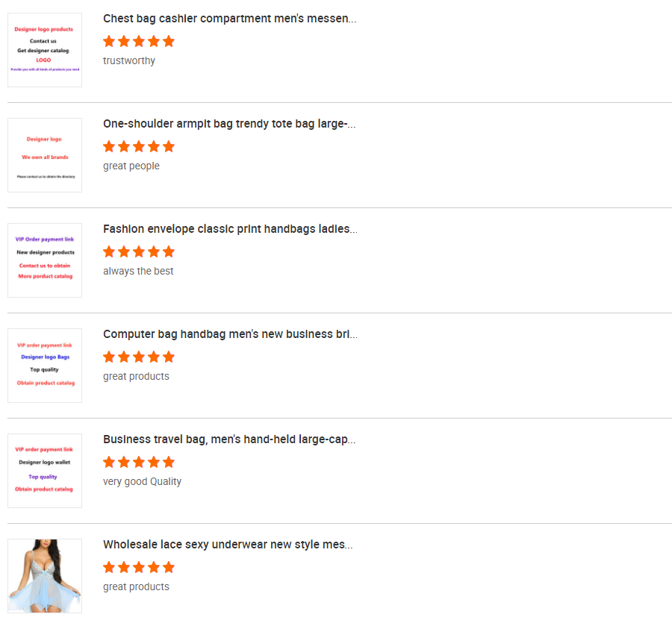
Task: Open 'Chest bag cashier compartment' product title
Action: 230,19
